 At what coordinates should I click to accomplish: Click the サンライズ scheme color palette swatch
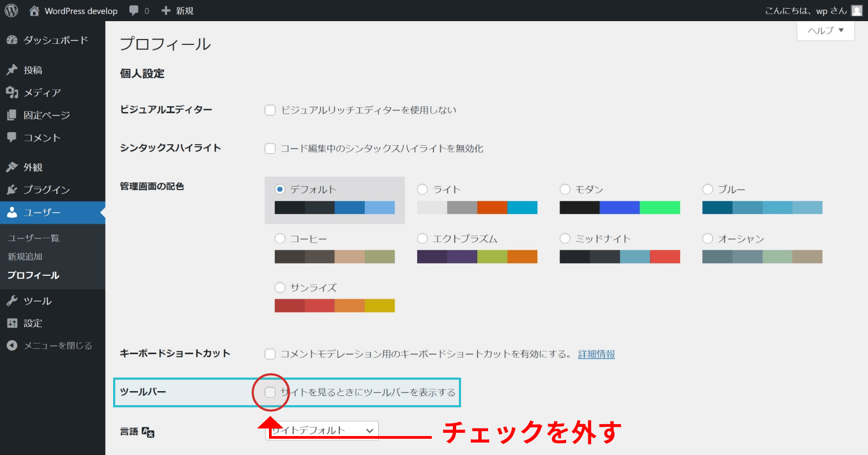(x=334, y=305)
